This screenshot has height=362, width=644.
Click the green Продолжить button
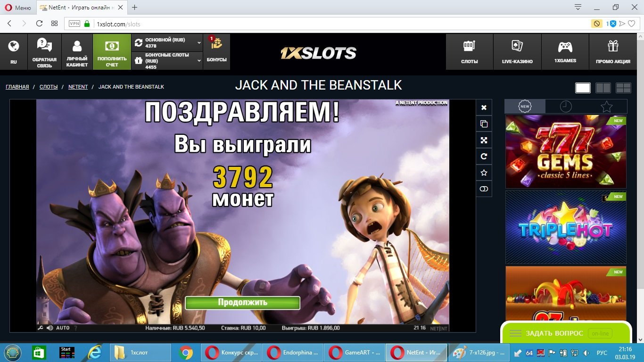point(242,303)
